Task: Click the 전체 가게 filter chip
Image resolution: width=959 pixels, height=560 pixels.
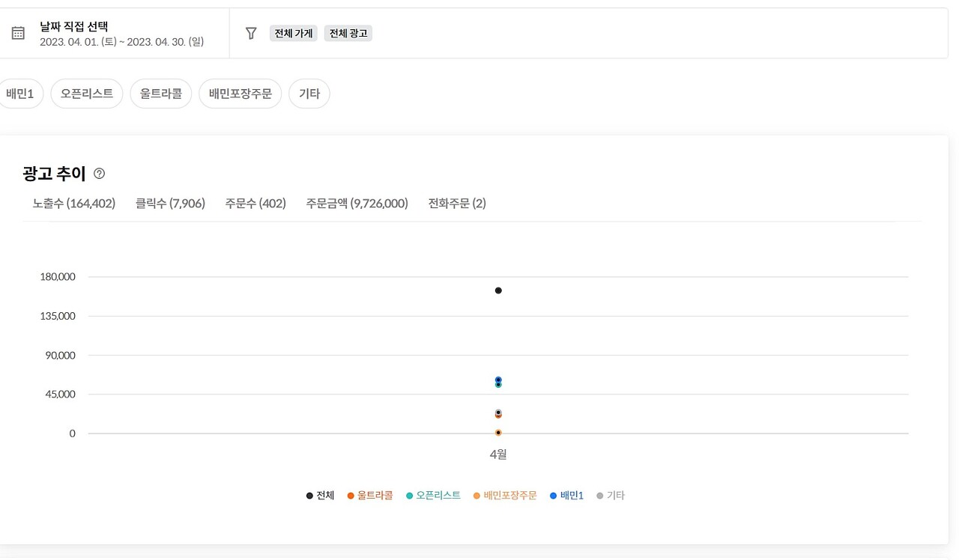Action: [x=294, y=33]
